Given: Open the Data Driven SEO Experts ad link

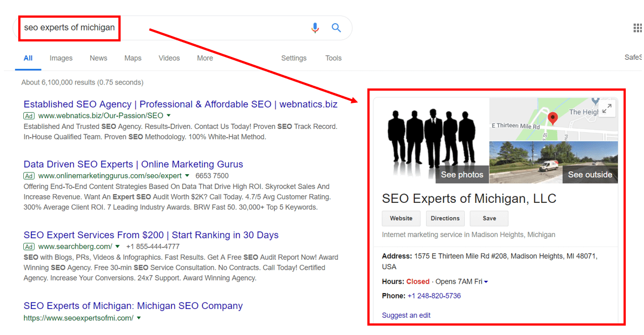Looking at the screenshot, I should click(x=133, y=164).
